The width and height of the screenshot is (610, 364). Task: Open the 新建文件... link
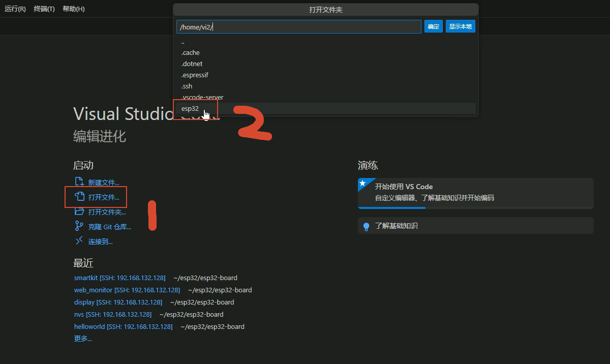104,183
